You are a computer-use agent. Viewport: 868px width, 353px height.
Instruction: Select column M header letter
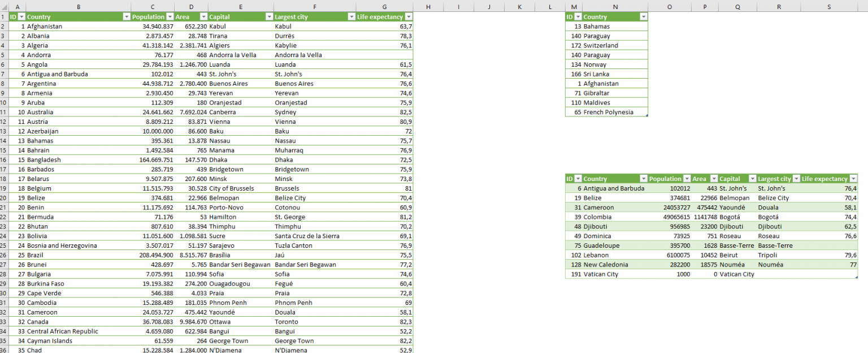pos(572,6)
